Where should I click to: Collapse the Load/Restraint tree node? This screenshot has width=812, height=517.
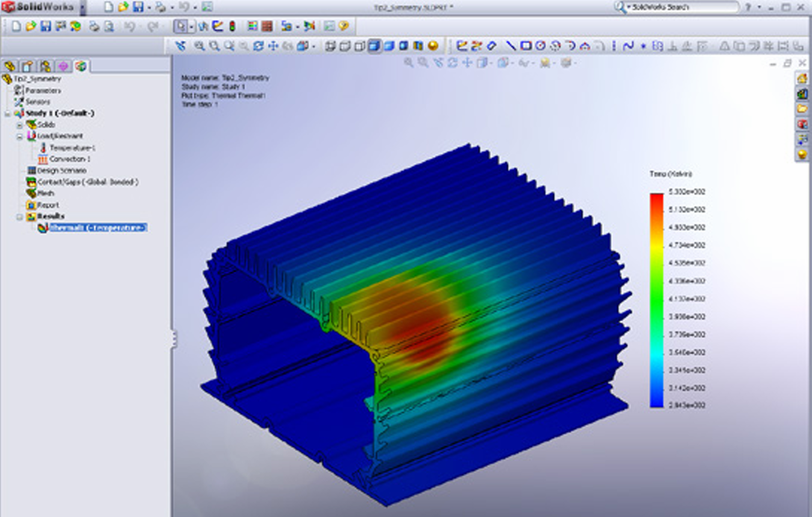coord(20,136)
